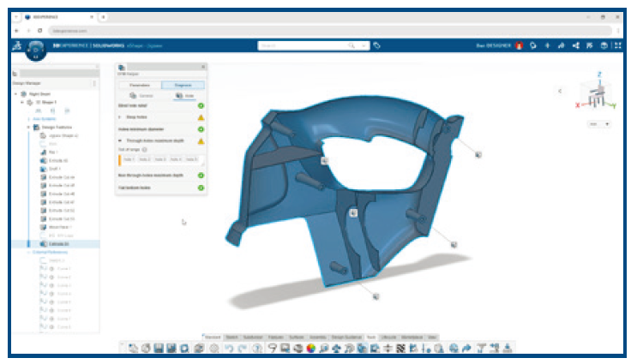
Task: Open the Surface toolbar tab
Action: point(296,337)
